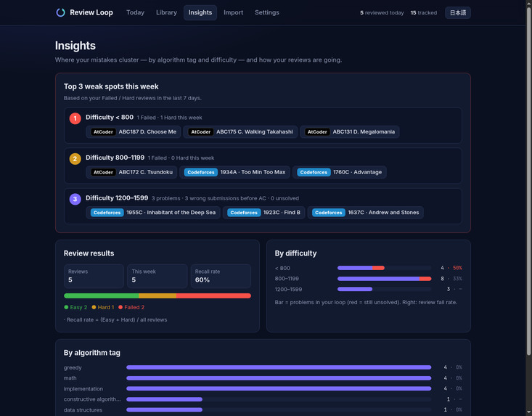This screenshot has height=416, width=532.
Task: Open ABC187 D. Choose Me problem
Action: [x=134, y=131]
